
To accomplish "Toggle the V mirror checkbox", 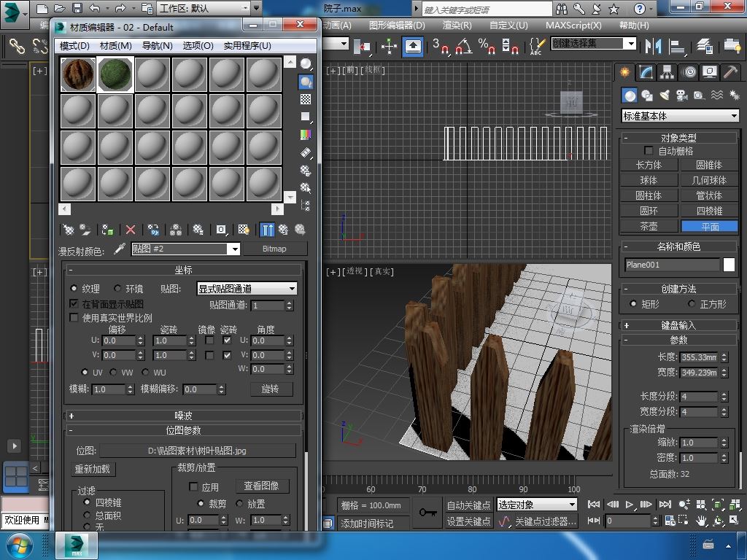I will [209, 355].
